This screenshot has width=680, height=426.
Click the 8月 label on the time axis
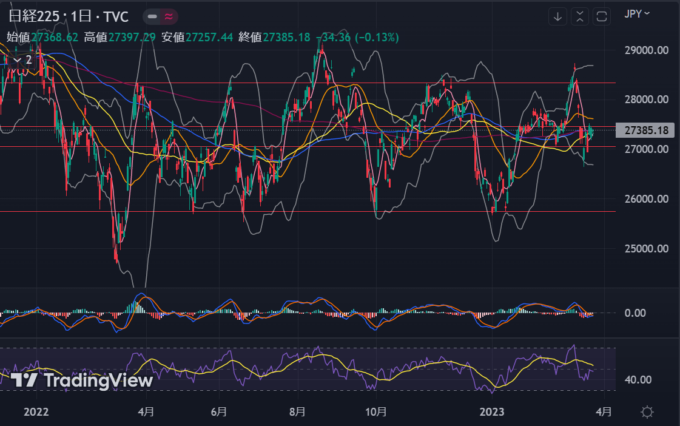pos(297,411)
